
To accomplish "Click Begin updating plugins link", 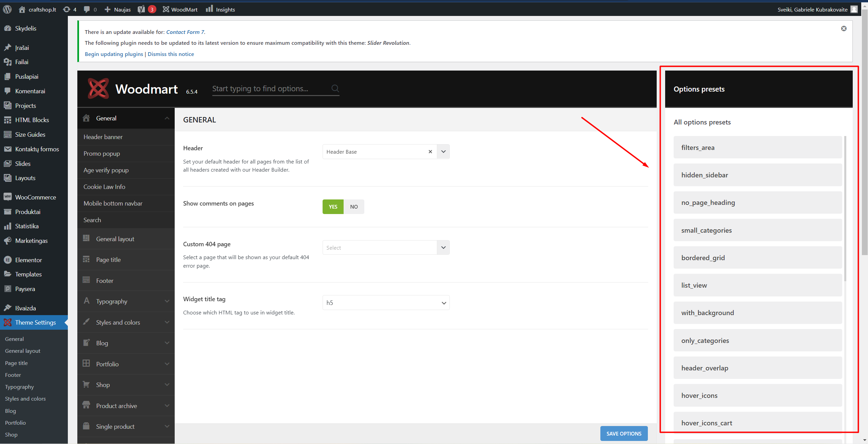I will tap(114, 54).
